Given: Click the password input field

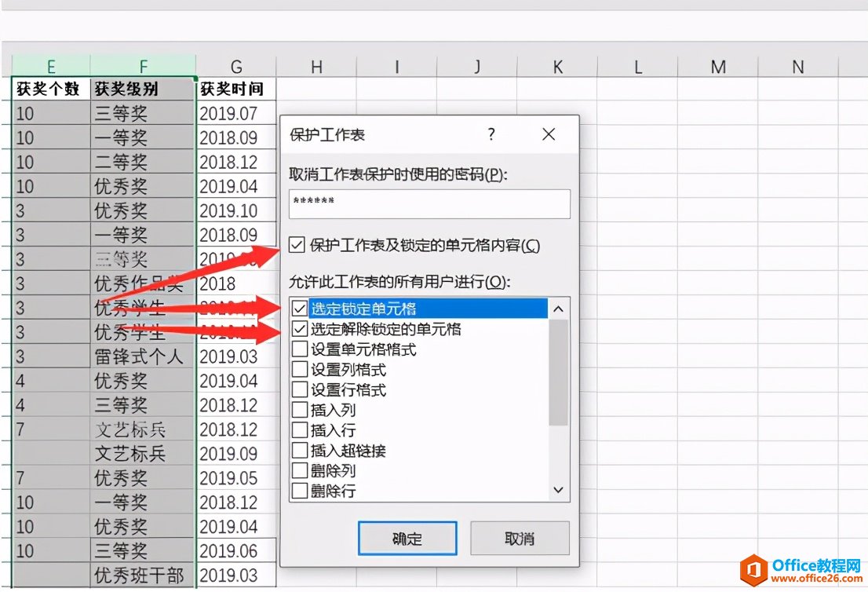Looking at the screenshot, I should tap(429, 204).
